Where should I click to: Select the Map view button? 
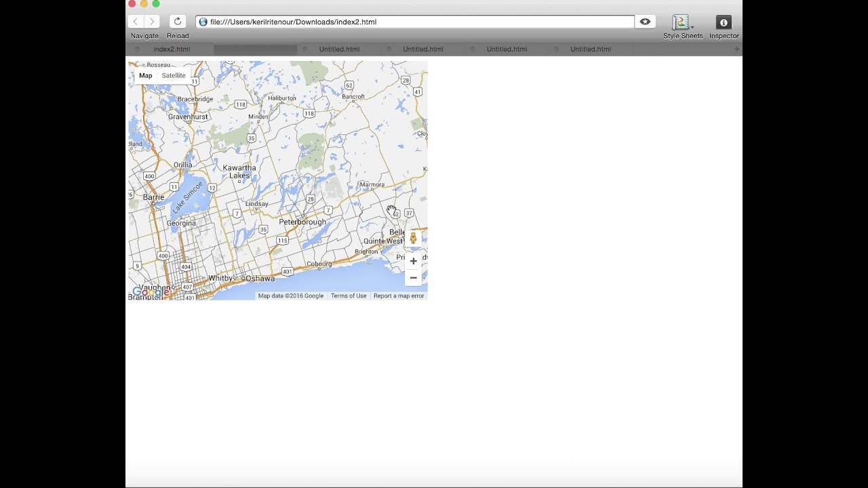click(146, 75)
